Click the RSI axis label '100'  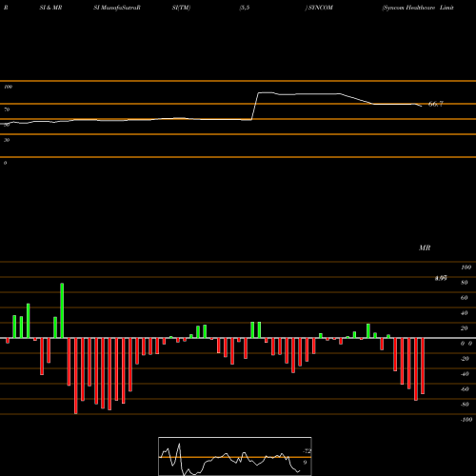coord(9,87)
